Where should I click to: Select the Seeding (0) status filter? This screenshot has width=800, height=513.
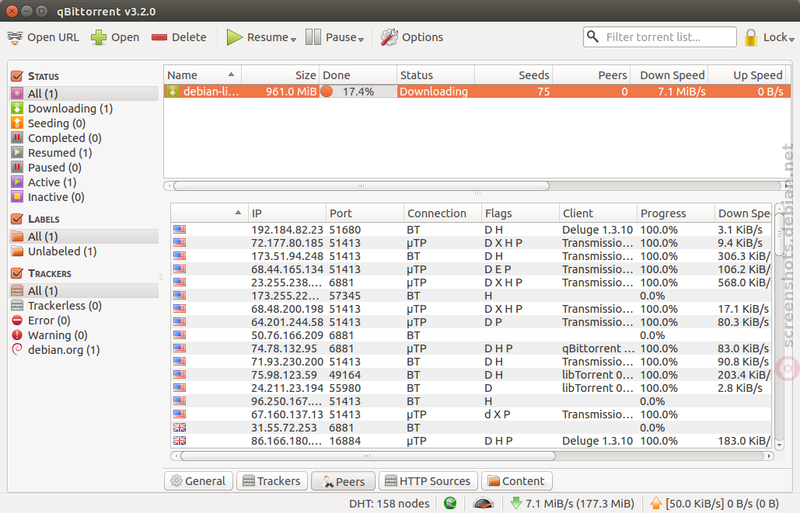coord(56,123)
